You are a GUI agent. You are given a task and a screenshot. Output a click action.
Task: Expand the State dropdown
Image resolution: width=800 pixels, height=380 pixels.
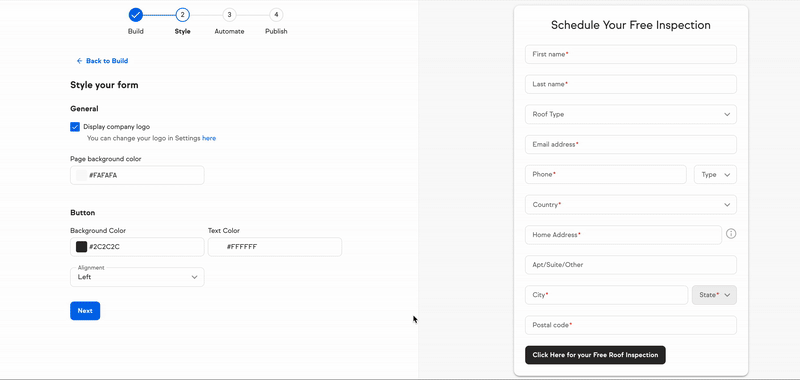pyautogui.click(x=714, y=295)
